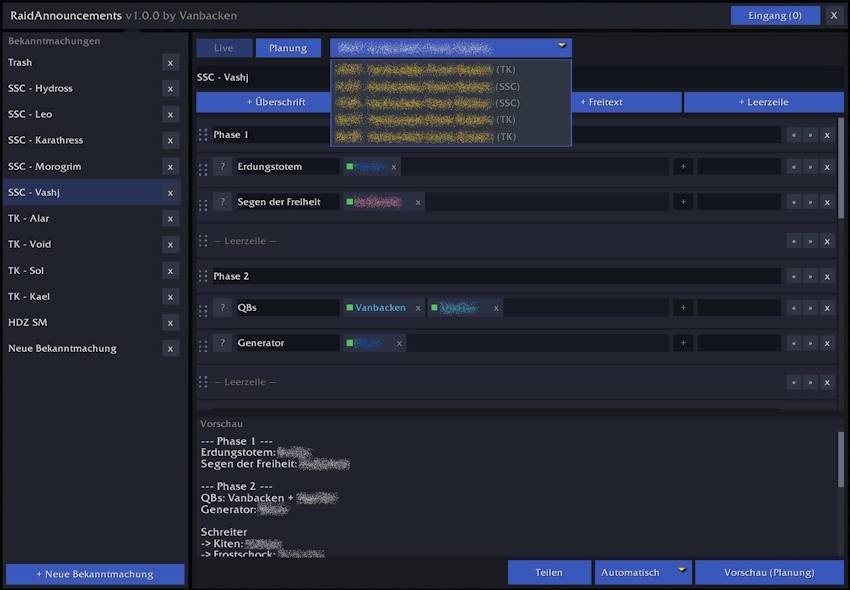Delete the HDZ SM announcement
This screenshot has height=590, width=850.
[x=170, y=323]
